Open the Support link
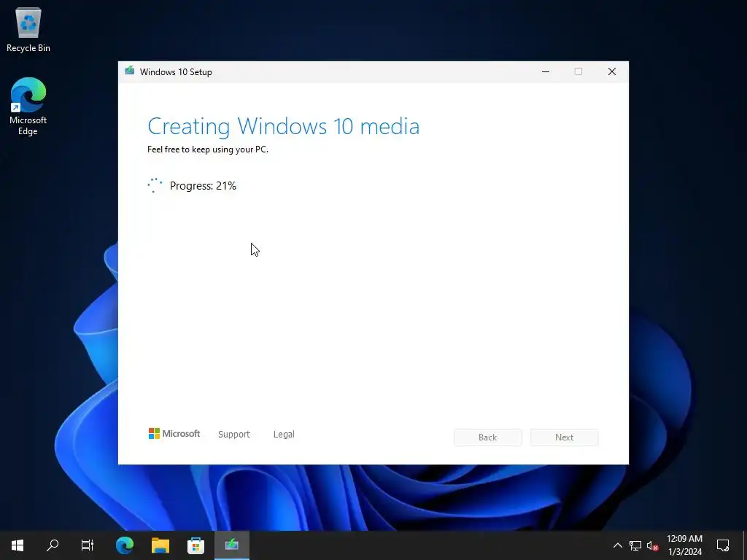Screen dimensions: 747x560 tap(234, 435)
